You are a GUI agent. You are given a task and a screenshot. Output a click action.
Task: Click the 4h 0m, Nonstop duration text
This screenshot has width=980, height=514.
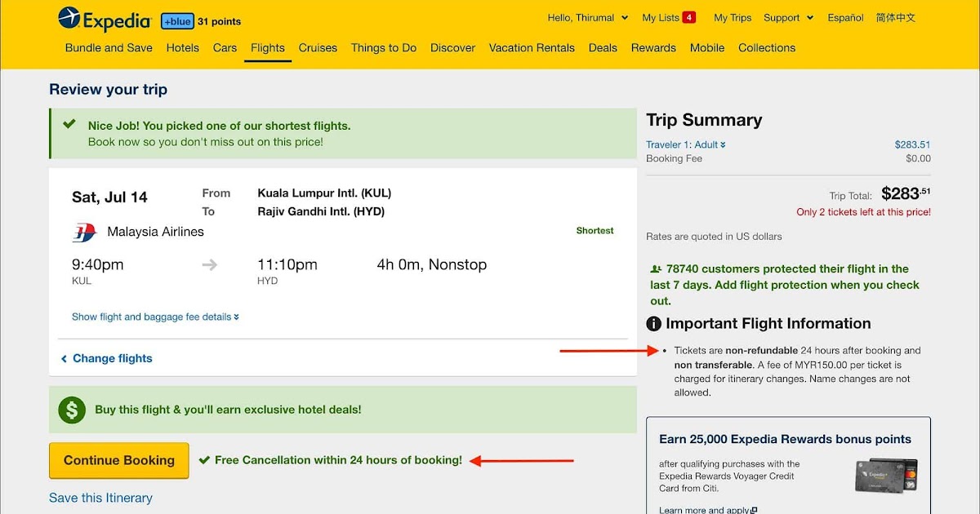(431, 264)
